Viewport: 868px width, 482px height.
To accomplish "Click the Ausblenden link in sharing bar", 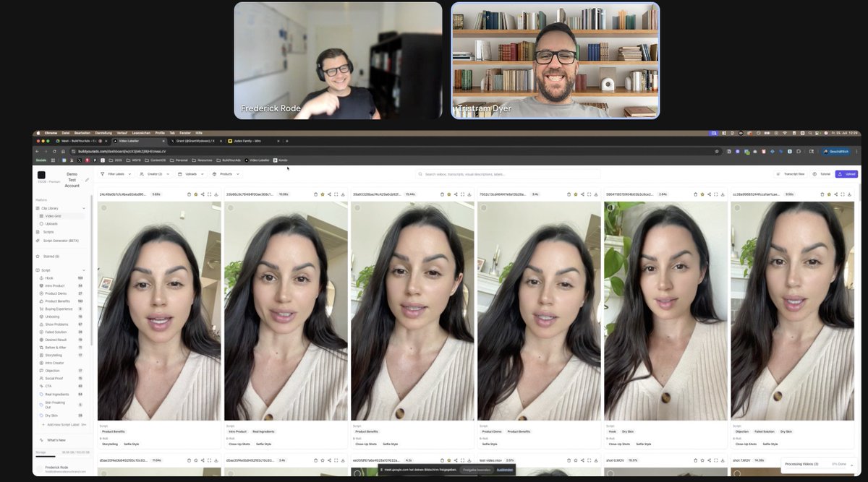I will (x=504, y=470).
